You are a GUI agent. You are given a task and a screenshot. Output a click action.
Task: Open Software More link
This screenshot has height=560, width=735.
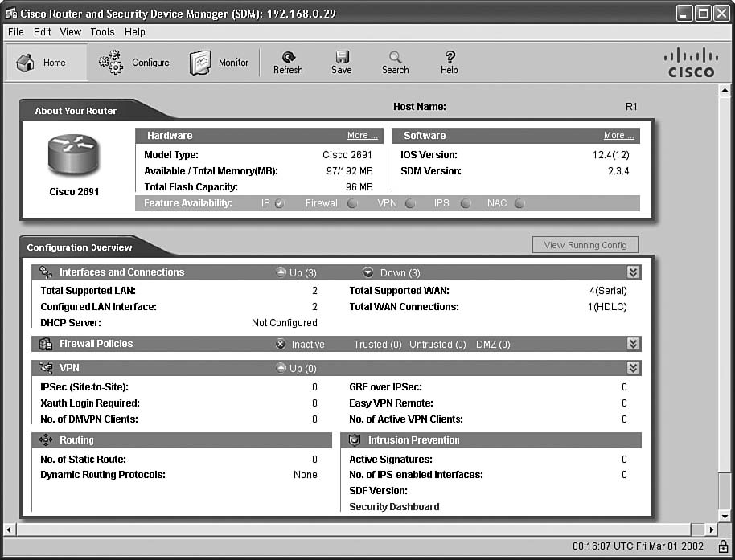(618, 135)
